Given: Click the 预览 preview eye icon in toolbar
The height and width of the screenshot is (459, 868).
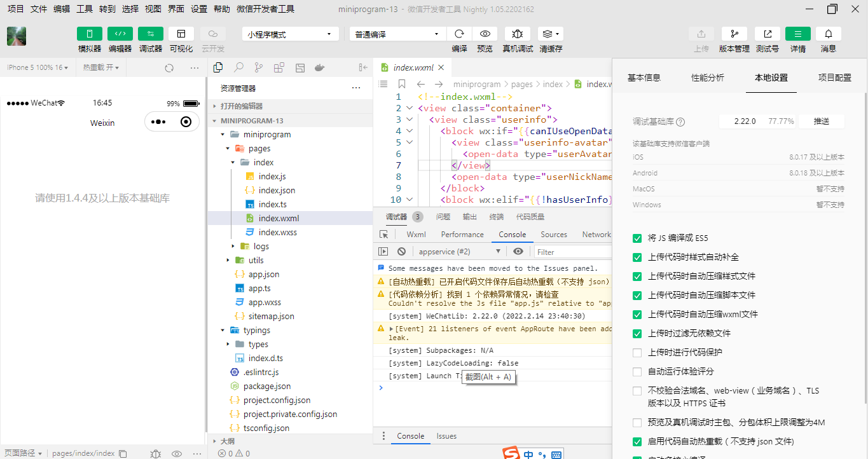Looking at the screenshot, I should (x=485, y=34).
